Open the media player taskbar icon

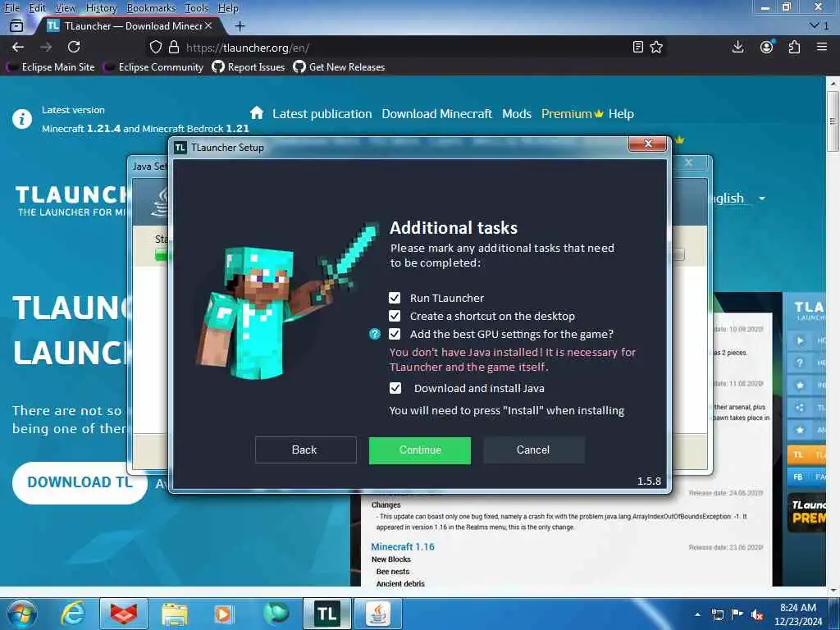tap(223, 614)
